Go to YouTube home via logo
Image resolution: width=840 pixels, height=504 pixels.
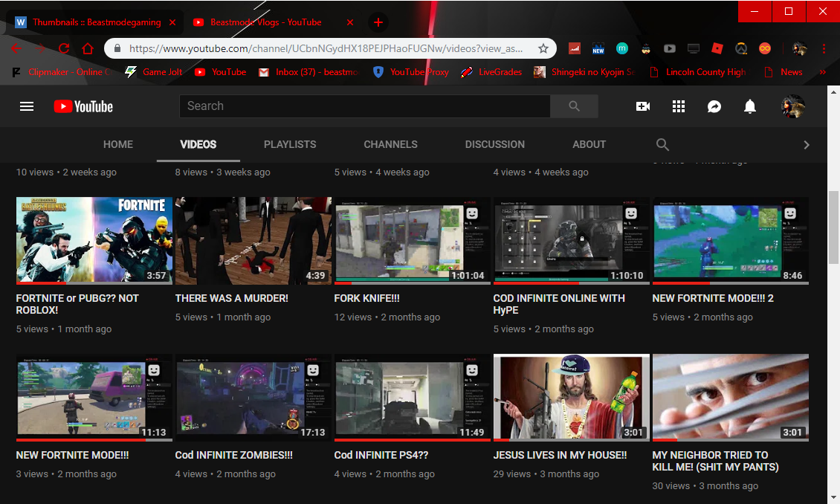83,106
